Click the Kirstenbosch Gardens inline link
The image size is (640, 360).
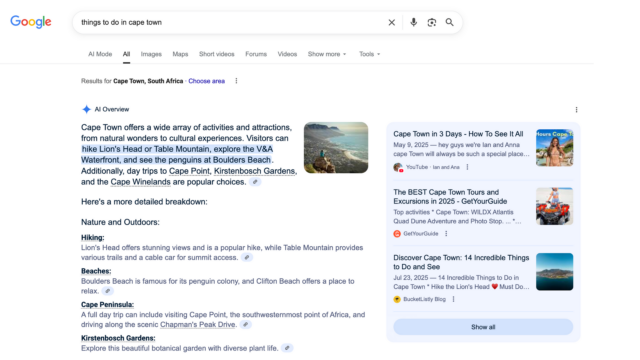[x=255, y=171]
